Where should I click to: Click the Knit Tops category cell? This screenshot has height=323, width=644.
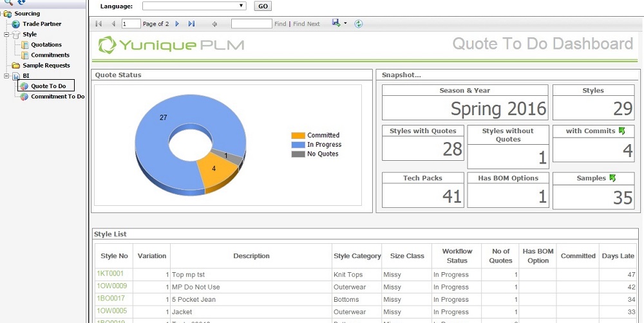(357, 275)
